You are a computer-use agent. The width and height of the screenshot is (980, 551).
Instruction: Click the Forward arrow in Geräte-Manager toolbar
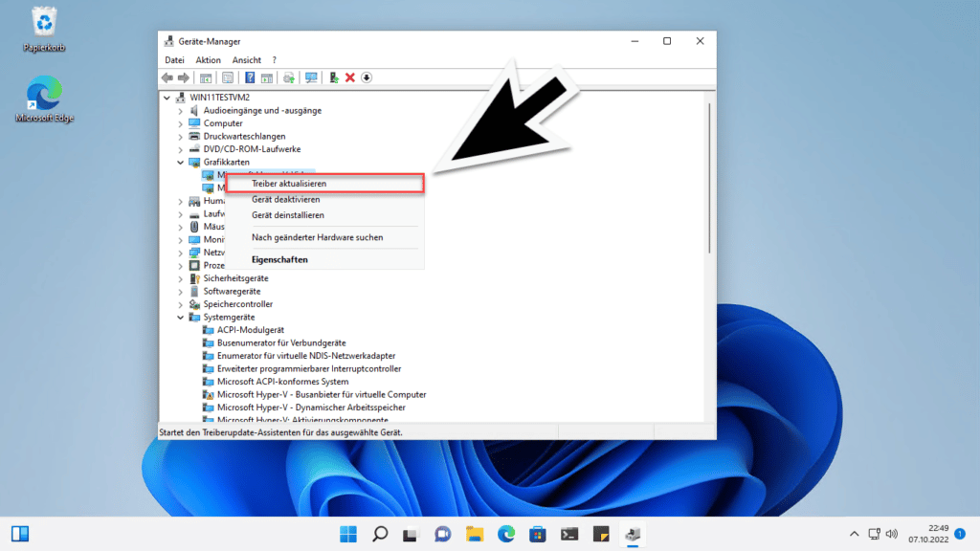coord(183,77)
